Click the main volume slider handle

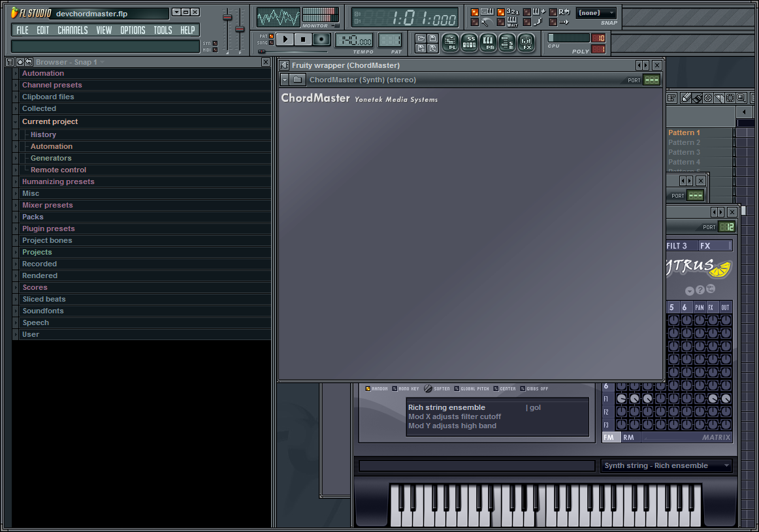tap(227, 18)
